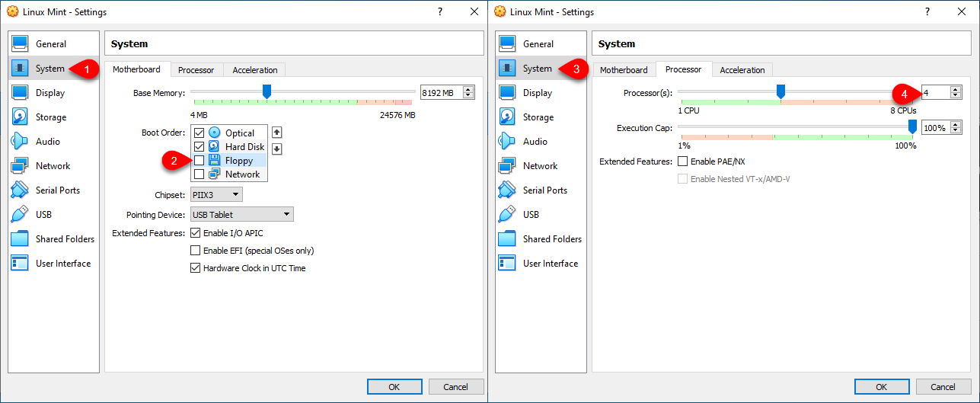Open Display monitor icon in right window
Screen dimensions: 980x403
pyautogui.click(x=508, y=93)
